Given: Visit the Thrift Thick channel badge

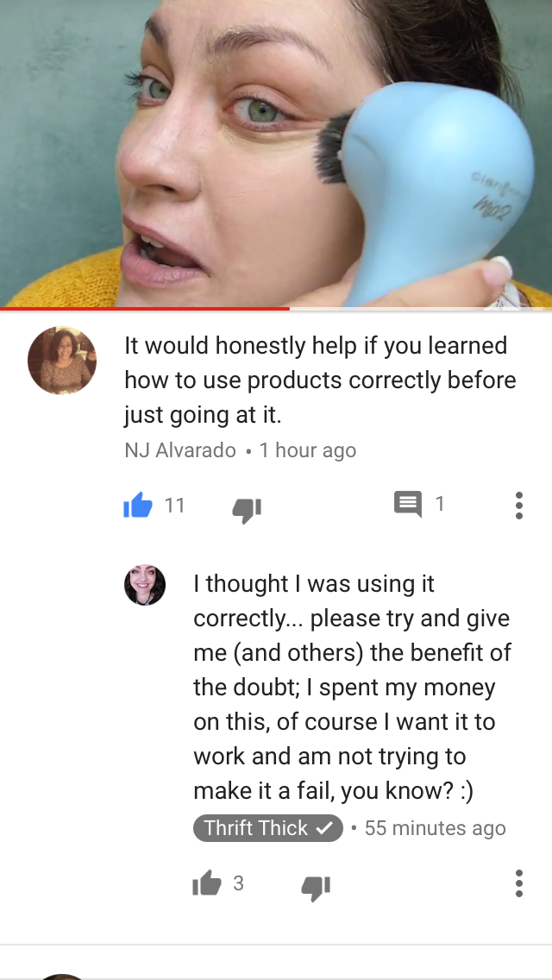Looking at the screenshot, I should 268,827.
